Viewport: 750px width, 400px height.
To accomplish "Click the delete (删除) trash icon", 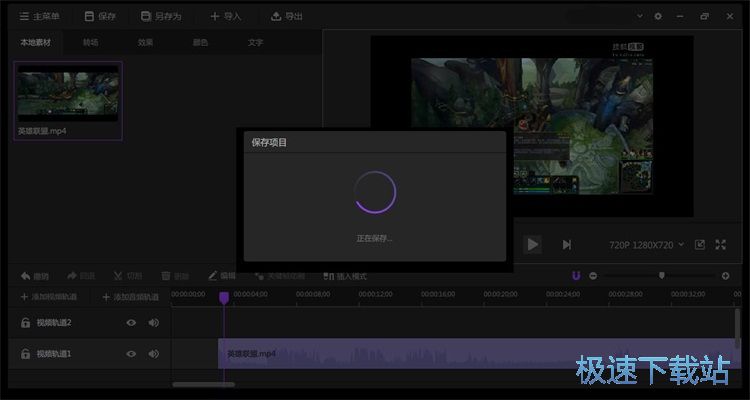I will [175, 276].
